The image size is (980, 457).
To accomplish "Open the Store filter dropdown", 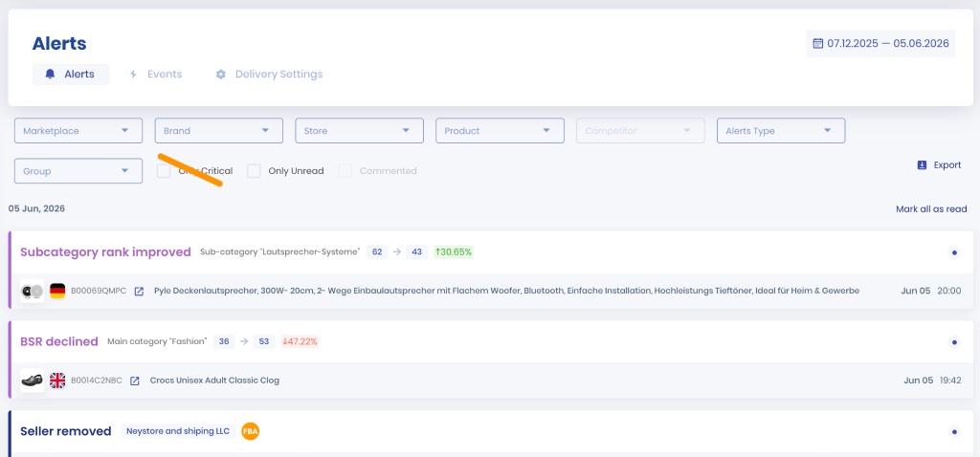I will click(x=360, y=131).
